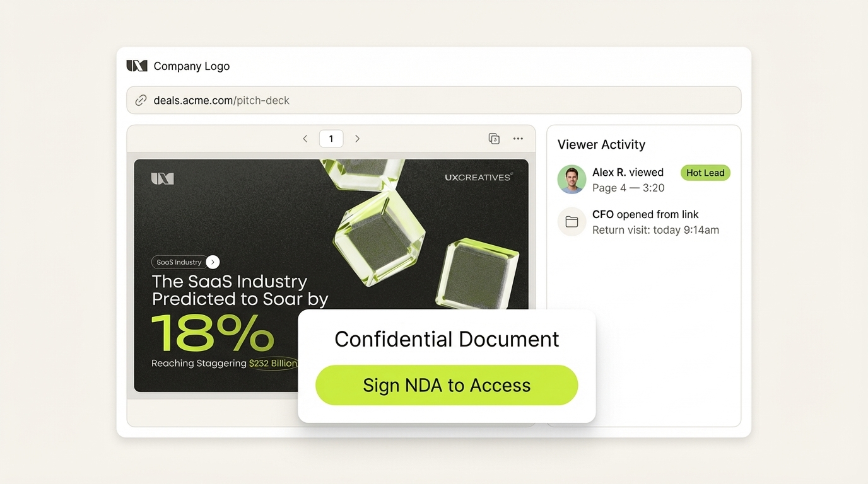
Task: Open the deals.acme.com/pitch-deck URL
Action: (x=221, y=100)
